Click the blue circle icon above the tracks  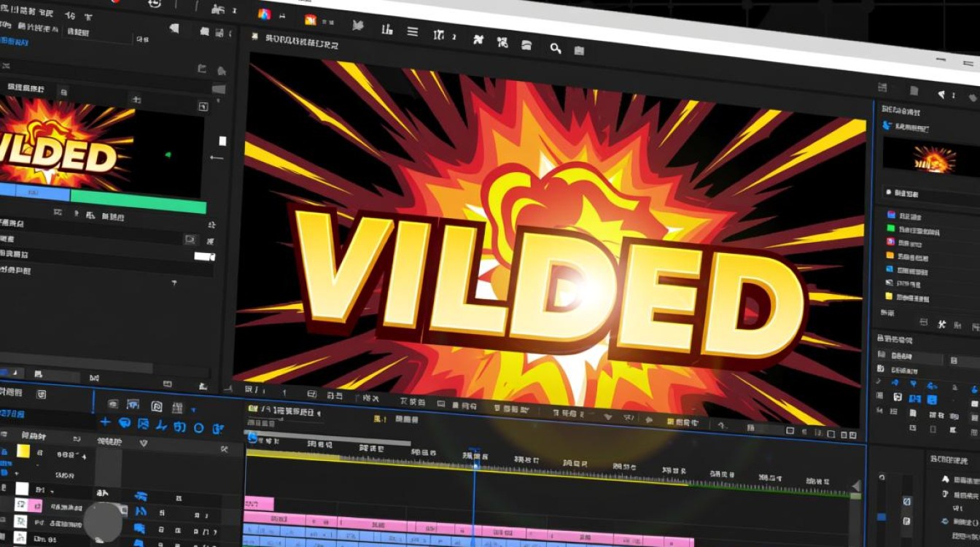[x=198, y=427]
